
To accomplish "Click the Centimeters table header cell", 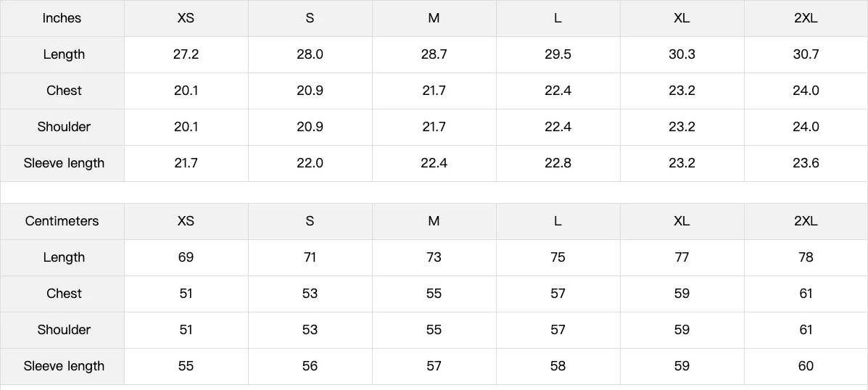I will [62, 221].
